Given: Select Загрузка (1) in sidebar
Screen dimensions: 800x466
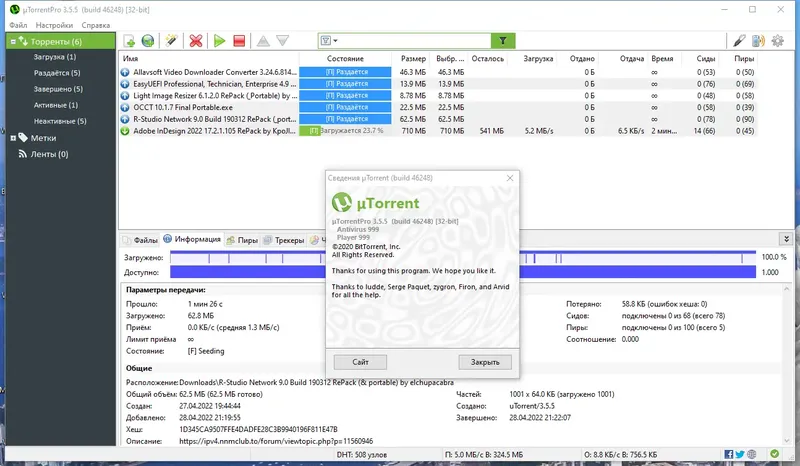Looking at the screenshot, I should click(x=55, y=57).
